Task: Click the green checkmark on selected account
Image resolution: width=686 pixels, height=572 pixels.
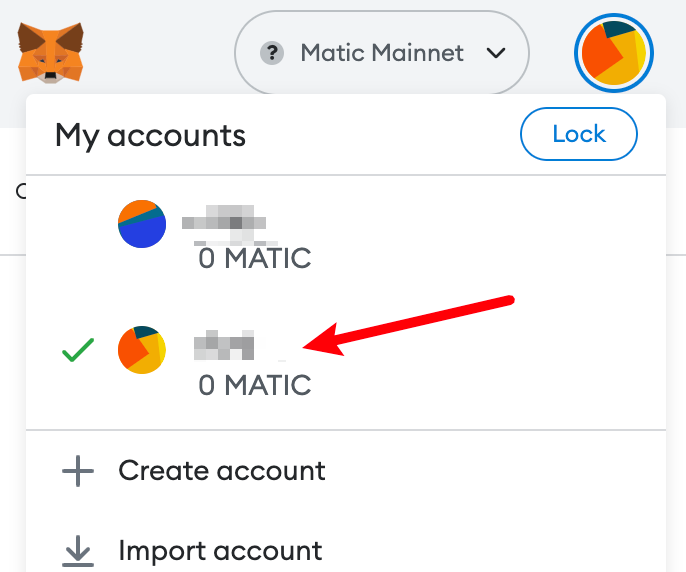Action: (78, 350)
